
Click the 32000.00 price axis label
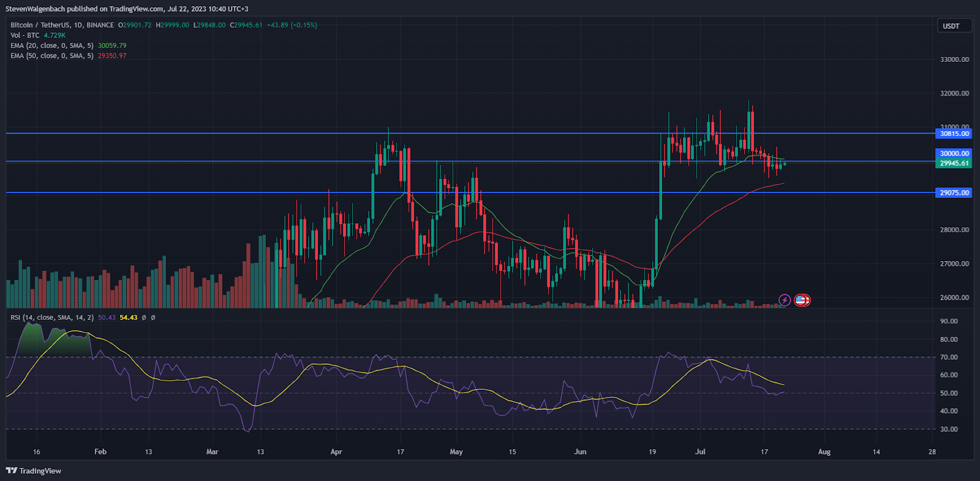tap(954, 94)
